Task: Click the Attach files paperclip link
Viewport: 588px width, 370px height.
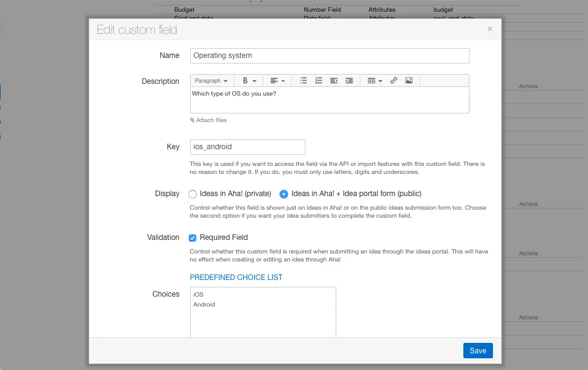Action: (x=208, y=120)
